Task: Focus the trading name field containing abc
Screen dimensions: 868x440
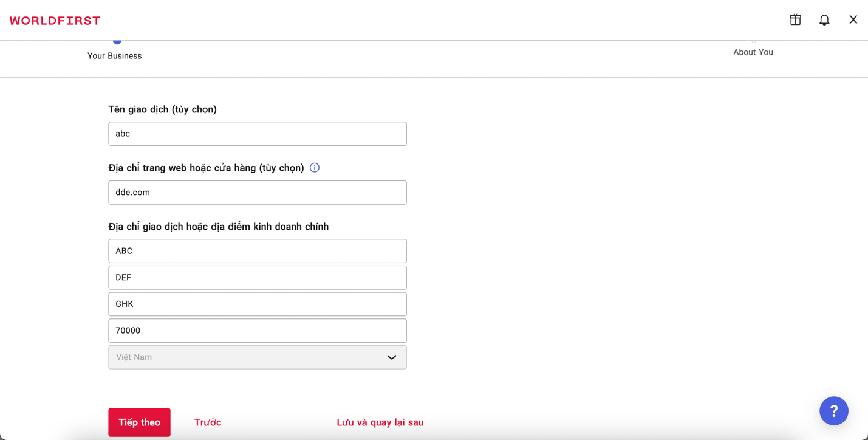Action: pos(257,134)
